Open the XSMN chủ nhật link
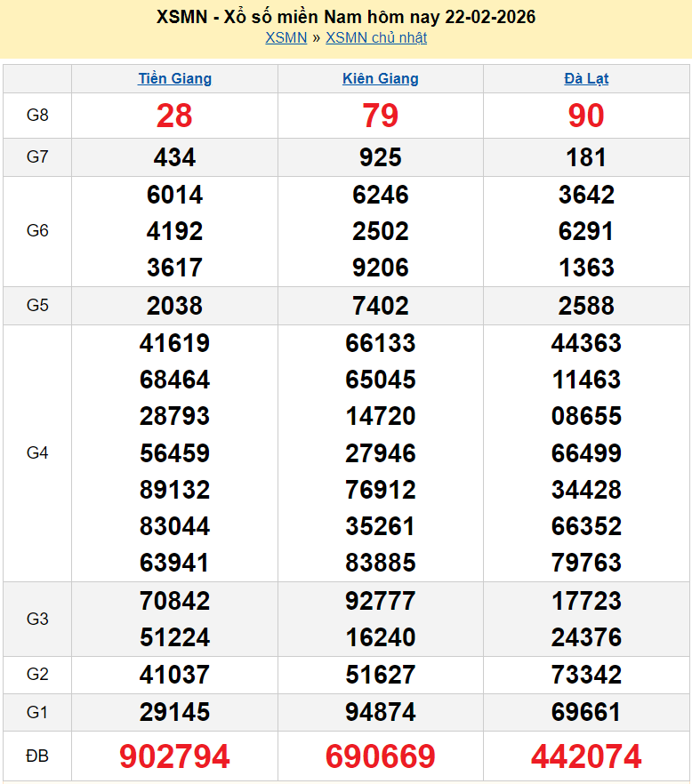This screenshot has height=784, width=692. [x=375, y=37]
